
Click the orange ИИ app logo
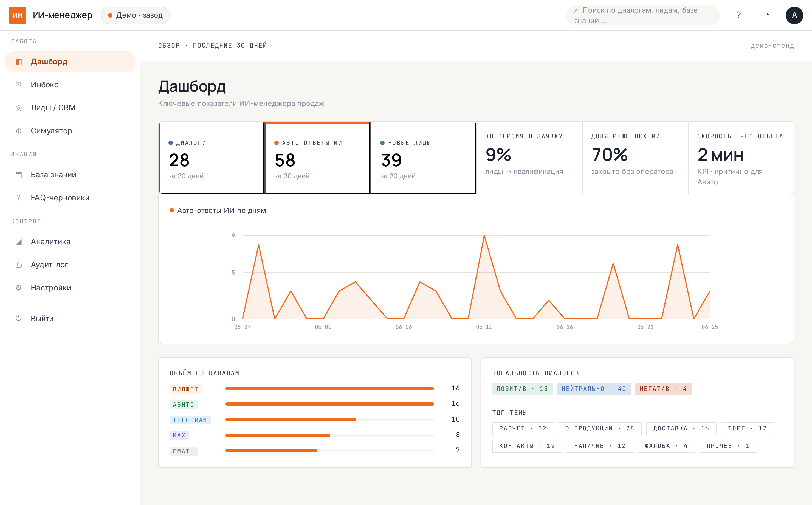[x=17, y=15]
